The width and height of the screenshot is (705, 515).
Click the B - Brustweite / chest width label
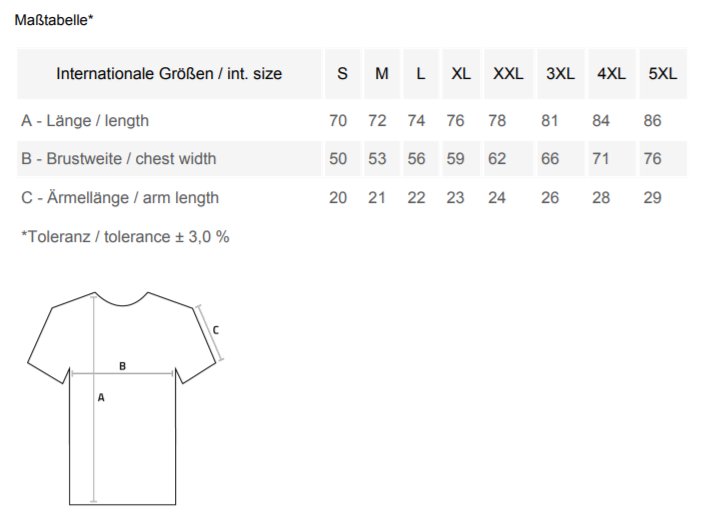point(119,159)
